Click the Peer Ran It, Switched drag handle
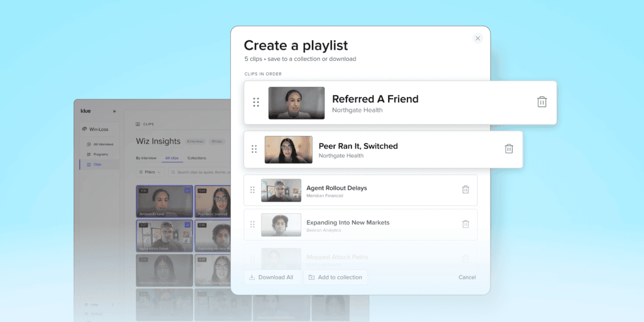This screenshot has height=322, width=644. pyautogui.click(x=254, y=149)
